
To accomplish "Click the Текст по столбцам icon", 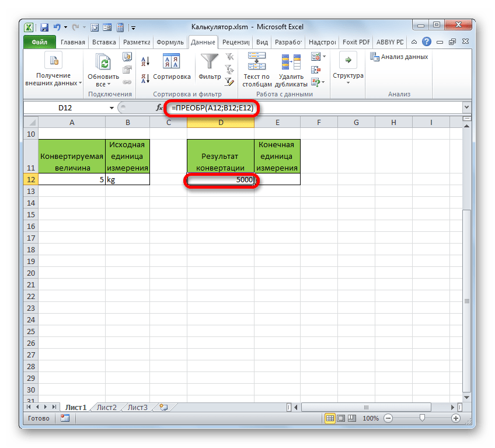I will tap(257, 61).
